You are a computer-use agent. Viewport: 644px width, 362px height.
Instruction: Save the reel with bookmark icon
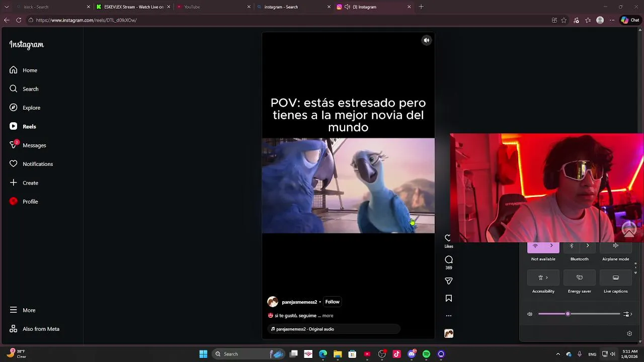pos(449,298)
